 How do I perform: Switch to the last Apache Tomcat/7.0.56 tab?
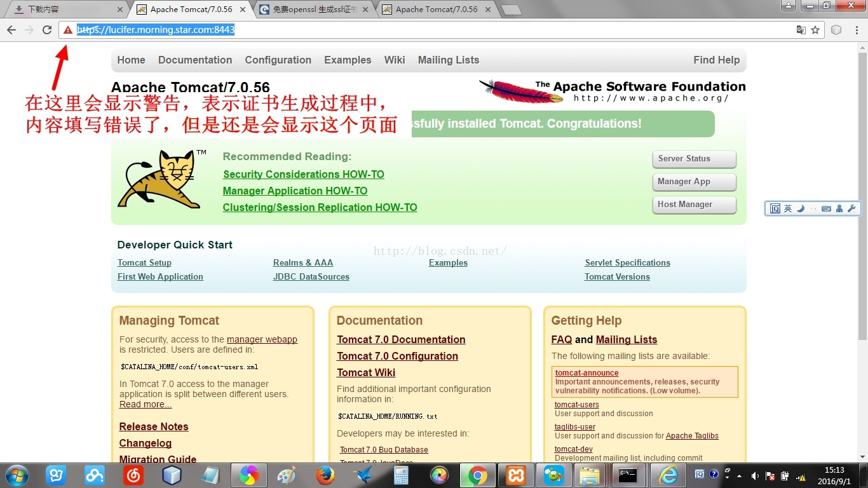pos(437,10)
